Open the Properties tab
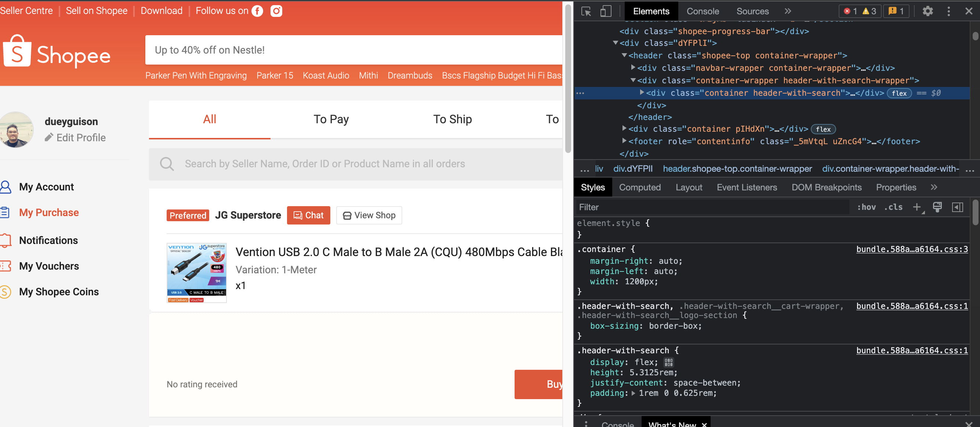Screen dimensions: 980x427 pos(896,187)
